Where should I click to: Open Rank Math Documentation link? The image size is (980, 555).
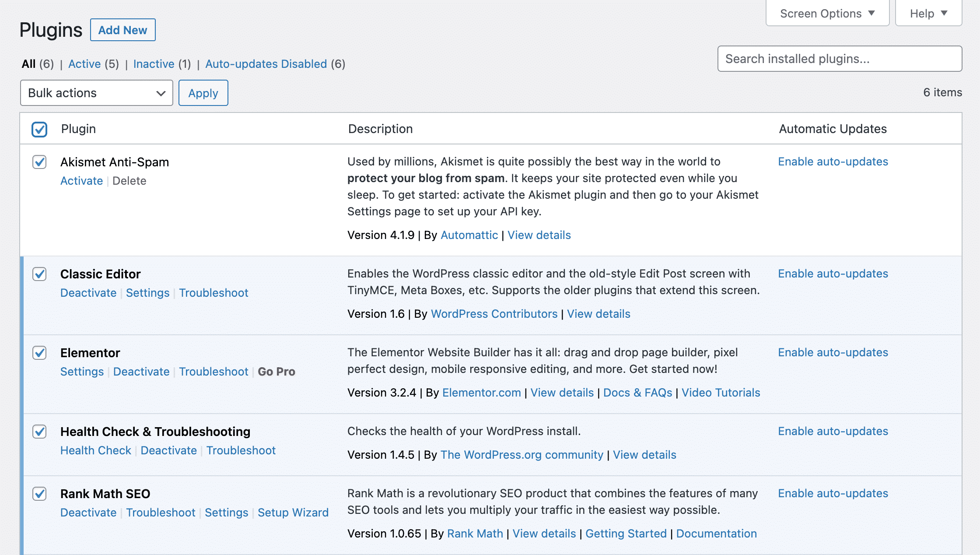(x=717, y=534)
